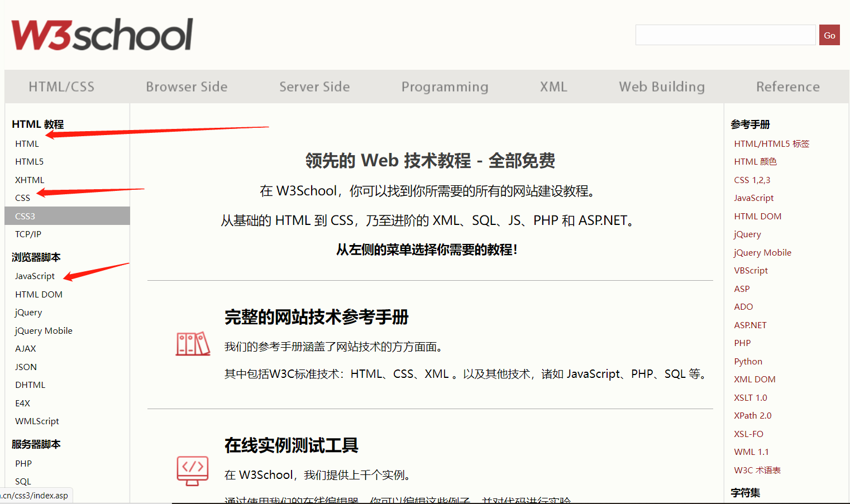850x504 pixels.
Task: Open the HTML5 tutorial link
Action: (29, 161)
